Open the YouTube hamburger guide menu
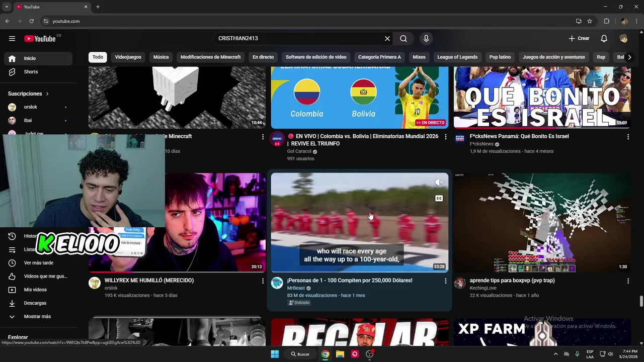The height and width of the screenshot is (362, 644). pos(12,39)
